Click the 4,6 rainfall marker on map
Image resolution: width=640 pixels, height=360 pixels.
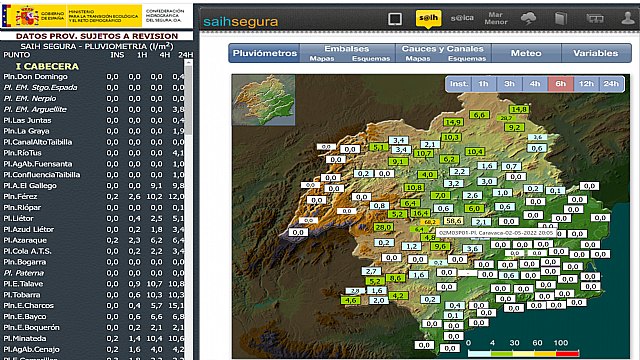350,300
